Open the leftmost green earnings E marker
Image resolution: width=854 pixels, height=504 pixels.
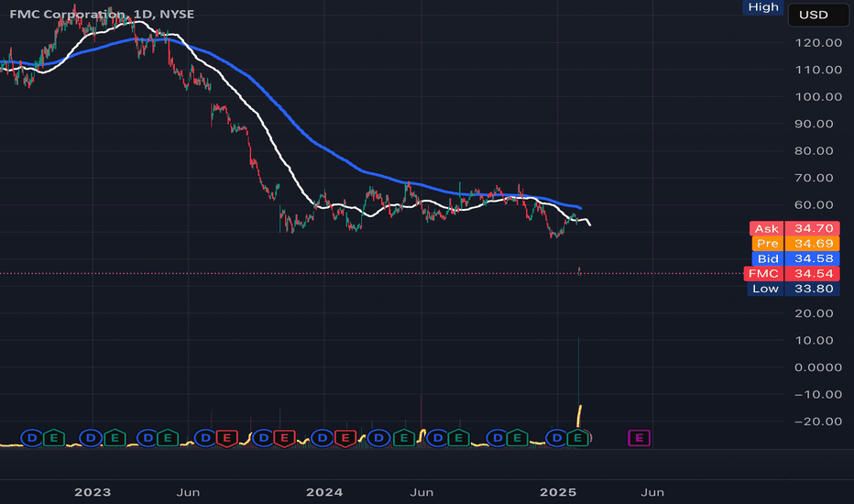click(54, 437)
